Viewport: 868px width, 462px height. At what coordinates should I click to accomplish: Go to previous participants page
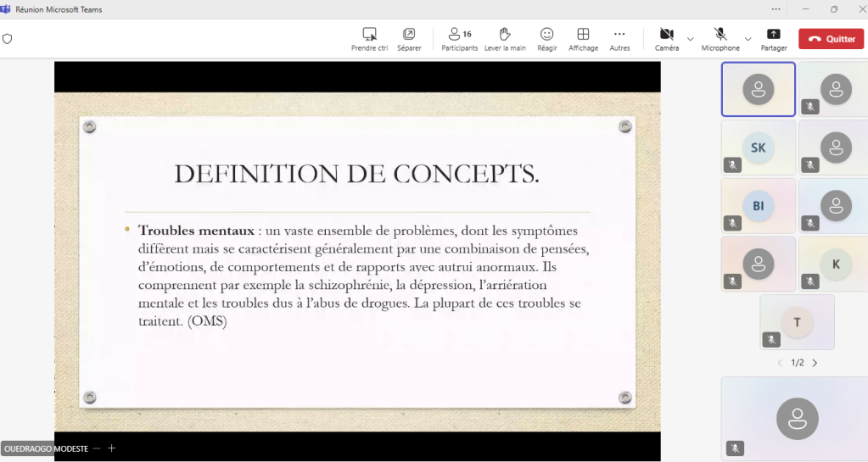[x=781, y=363]
